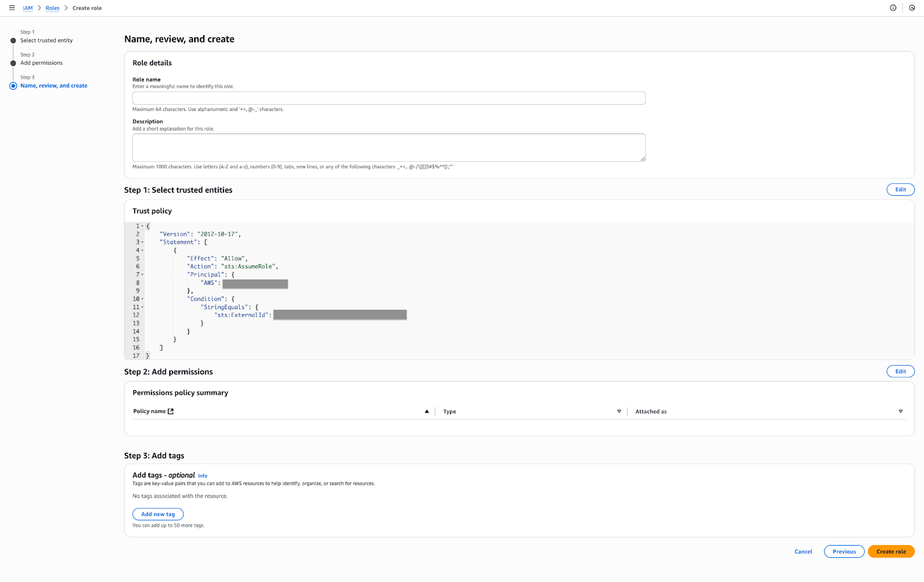Go to Step 1 Select trusted entity
This screenshot has width=924, height=582.
(x=46, y=40)
